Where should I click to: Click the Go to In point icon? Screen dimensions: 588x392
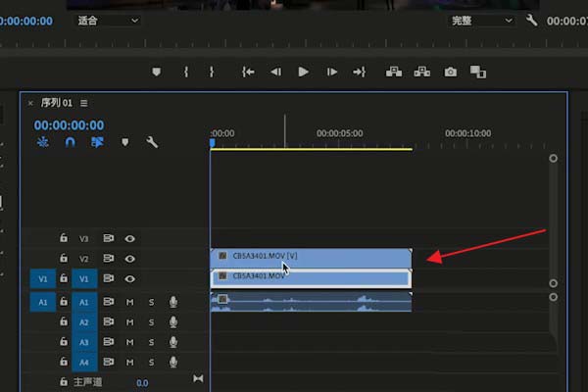248,72
